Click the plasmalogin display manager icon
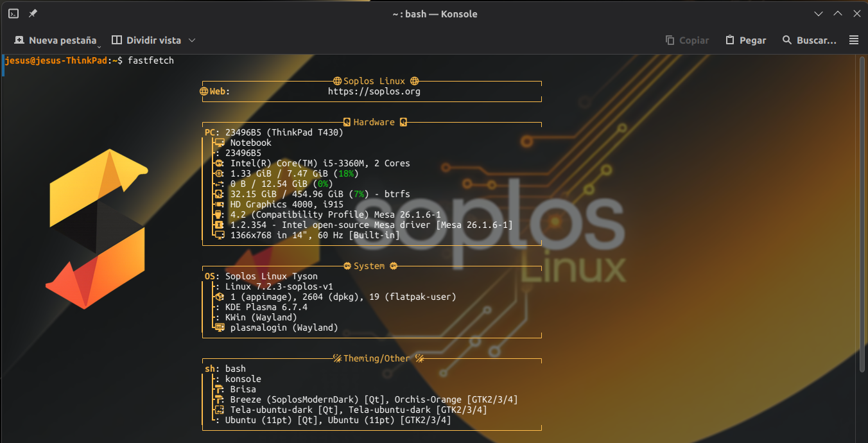Viewport: 868px width, 443px height. point(220,327)
